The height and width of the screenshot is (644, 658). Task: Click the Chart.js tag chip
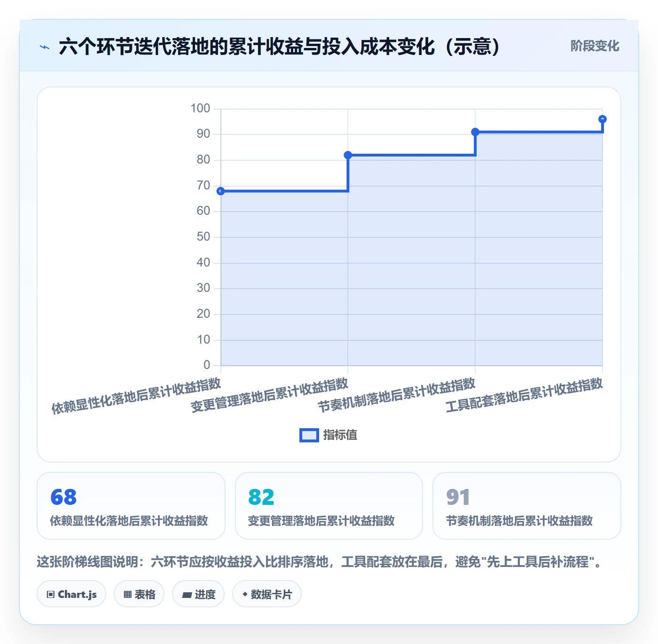(71, 594)
